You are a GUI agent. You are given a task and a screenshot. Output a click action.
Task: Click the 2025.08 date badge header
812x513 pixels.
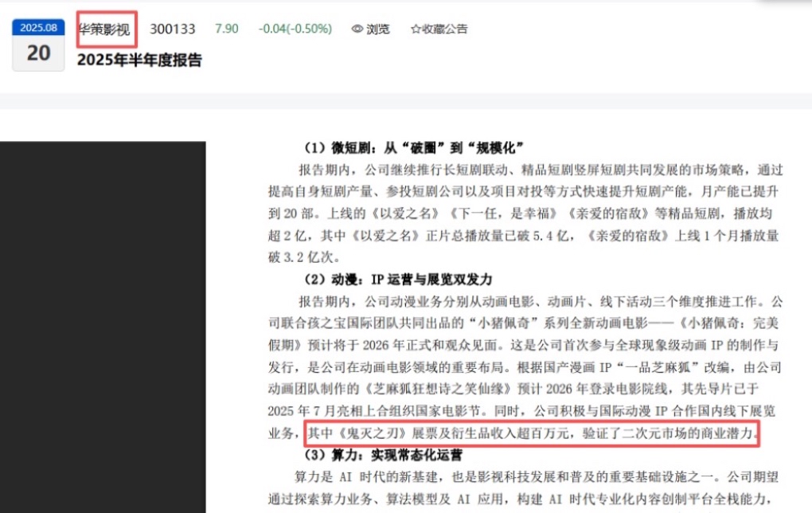click(38, 27)
